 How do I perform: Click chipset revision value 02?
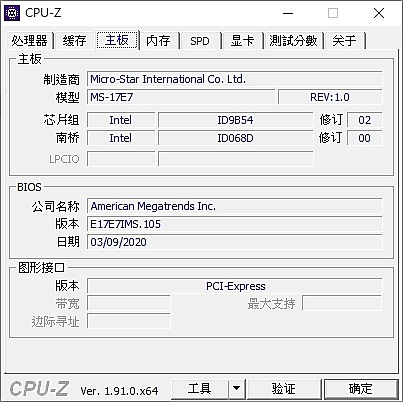pos(365,120)
